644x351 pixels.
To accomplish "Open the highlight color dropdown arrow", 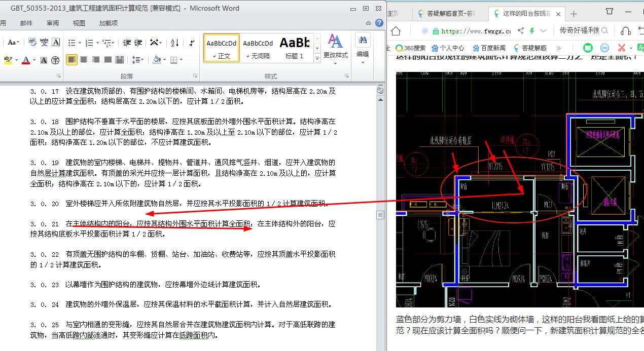I will [x=16, y=60].
